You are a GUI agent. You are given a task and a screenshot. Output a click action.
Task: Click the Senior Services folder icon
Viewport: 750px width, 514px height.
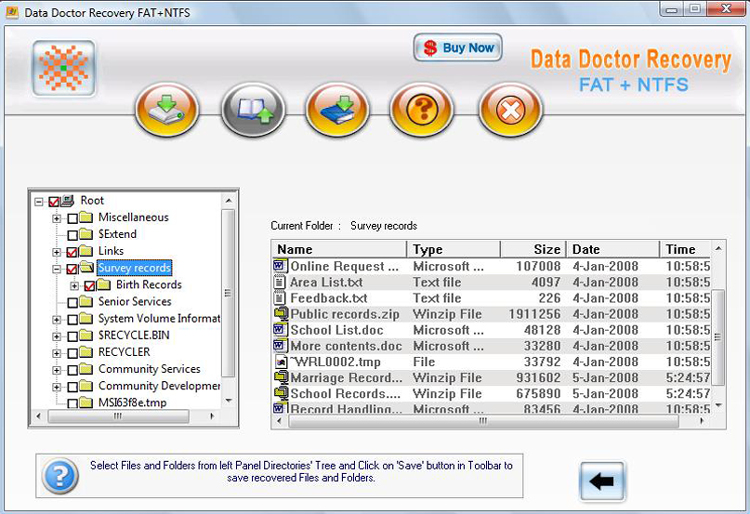click(x=86, y=302)
